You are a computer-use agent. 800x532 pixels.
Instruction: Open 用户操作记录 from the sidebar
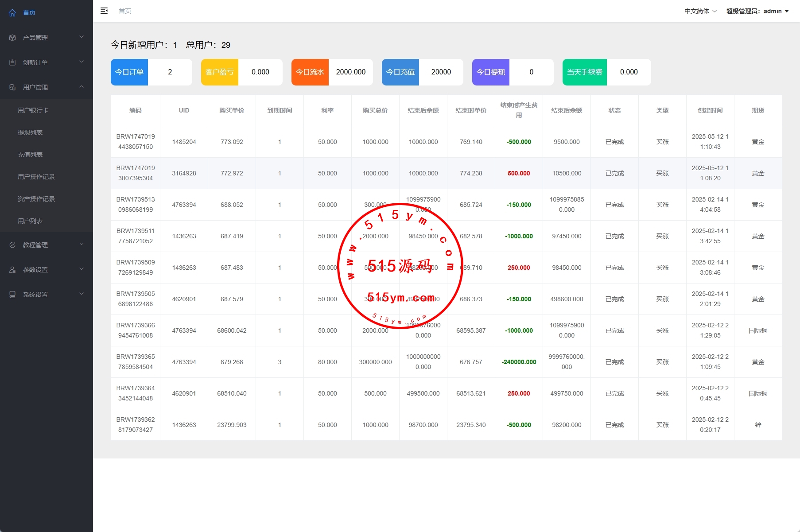[36, 177]
